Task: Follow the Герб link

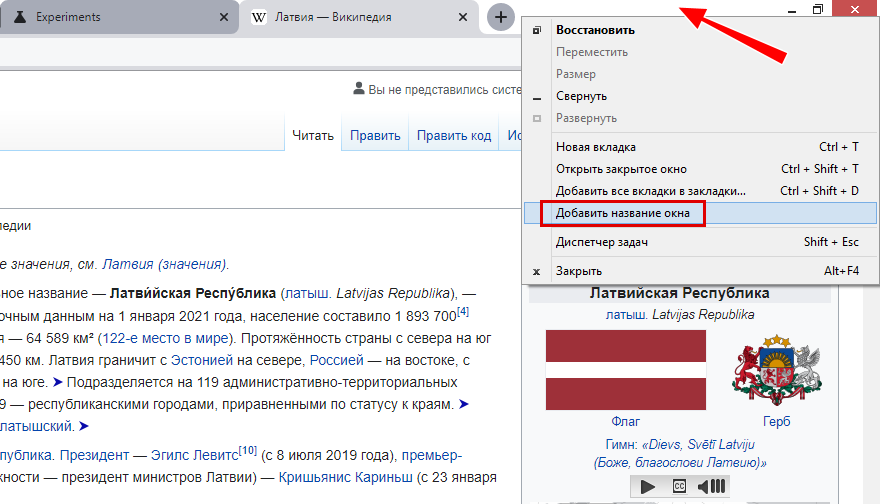Action: point(777,421)
